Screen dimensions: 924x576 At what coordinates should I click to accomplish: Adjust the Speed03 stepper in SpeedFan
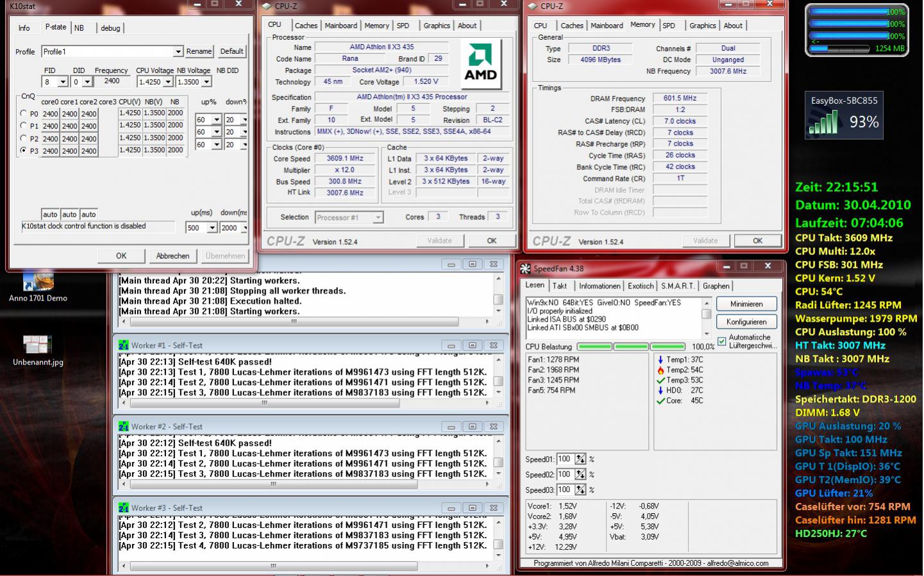pos(580,490)
